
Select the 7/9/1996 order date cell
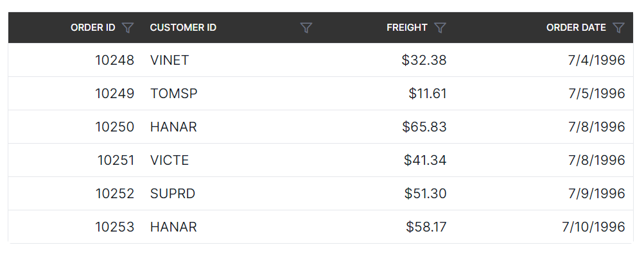pyautogui.click(x=544, y=194)
